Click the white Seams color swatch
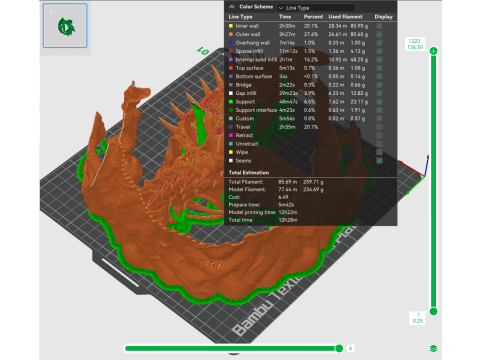The width and height of the screenshot is (480, 360). click(x=231, y=161)
